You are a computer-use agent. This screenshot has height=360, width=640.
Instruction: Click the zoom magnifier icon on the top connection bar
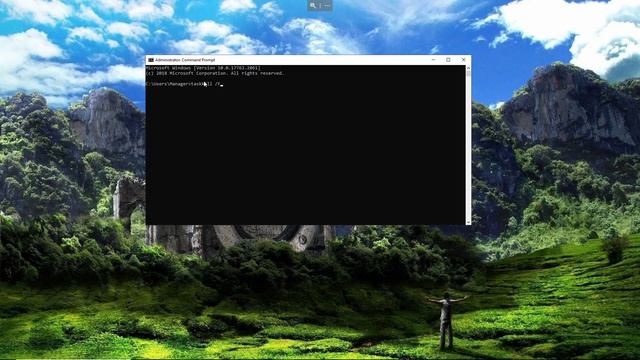click(313, 5)
